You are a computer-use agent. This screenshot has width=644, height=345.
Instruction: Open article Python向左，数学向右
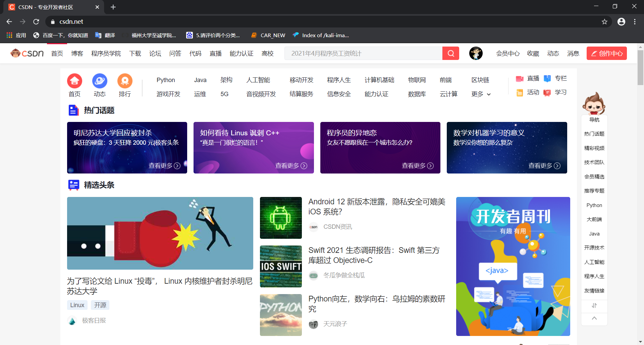[377, 304]
